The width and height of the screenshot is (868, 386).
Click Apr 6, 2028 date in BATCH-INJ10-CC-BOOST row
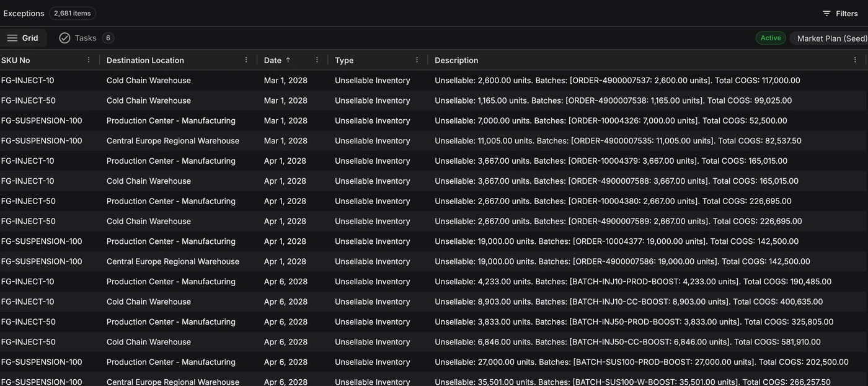[x=286, y=302]
